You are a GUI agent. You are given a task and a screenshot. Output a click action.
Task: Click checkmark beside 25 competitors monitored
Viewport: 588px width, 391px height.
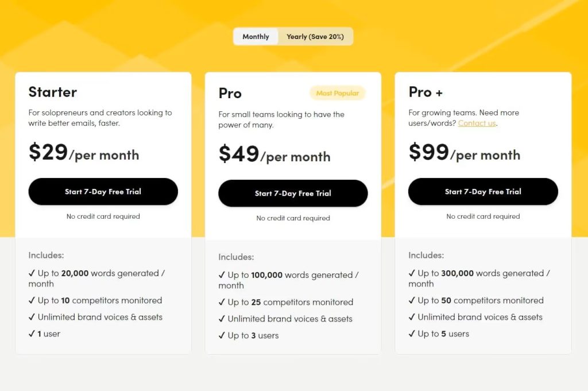(x=222, y=302)
